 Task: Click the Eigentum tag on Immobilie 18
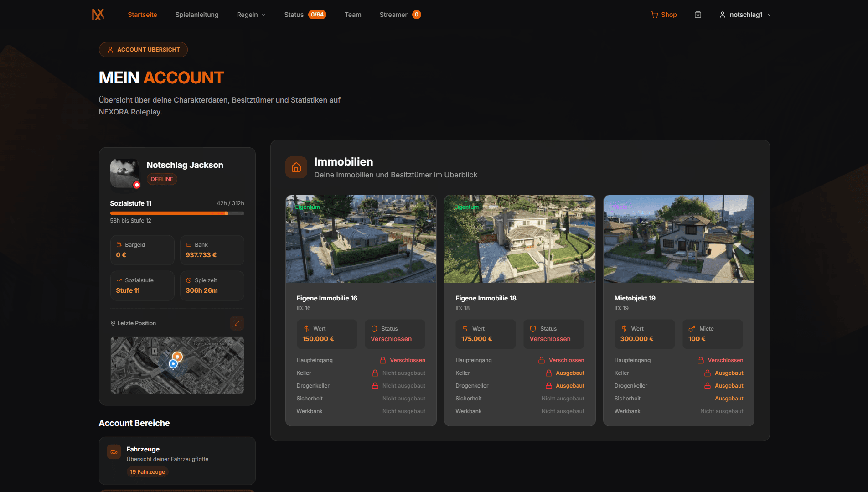(466, 207)
